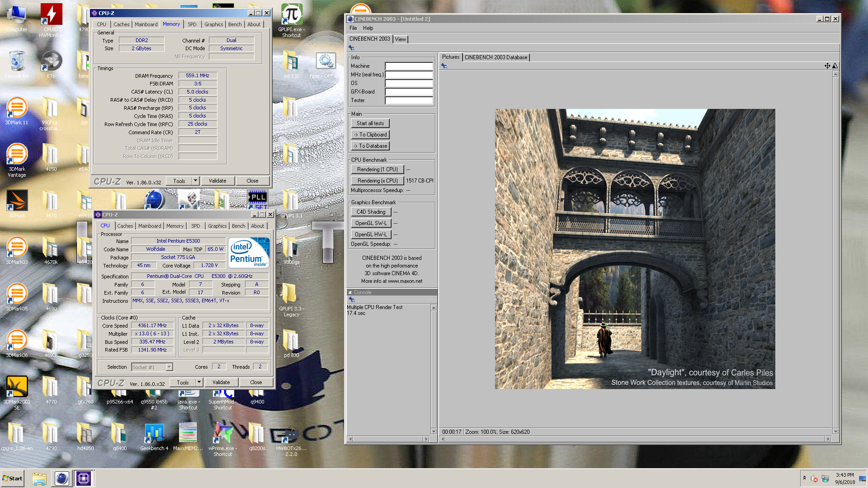Show hidden tray icons arrow
868x488 pixels.
pyautogui.click(x=804, y=478)
